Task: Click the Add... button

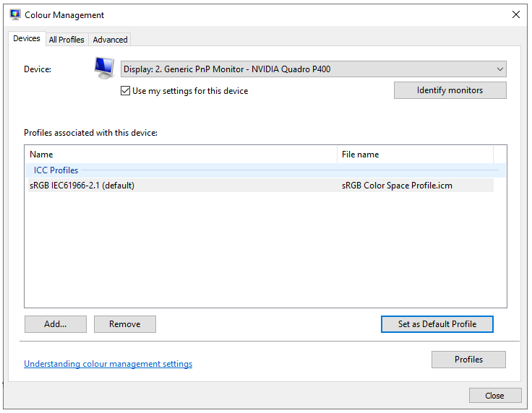Action: tap(56, 324)
